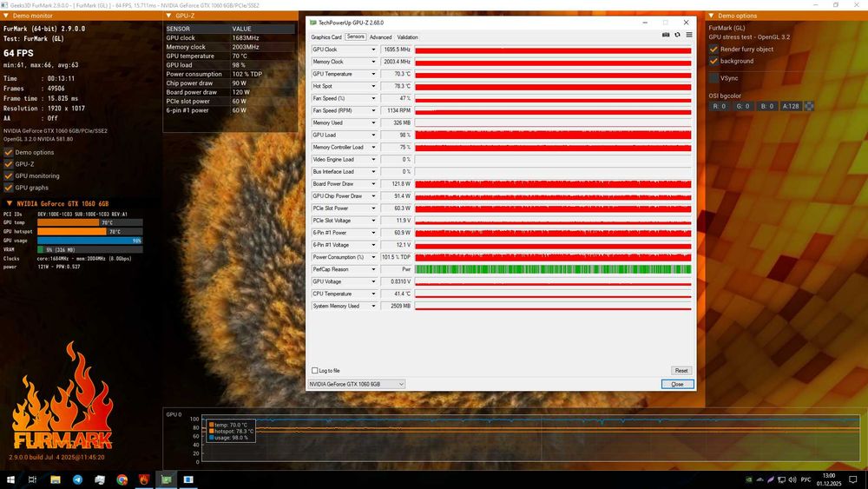Open the GPU-Z hamburger menu icon
This screenshot has width=868, height=489.
tap(689, 35)
